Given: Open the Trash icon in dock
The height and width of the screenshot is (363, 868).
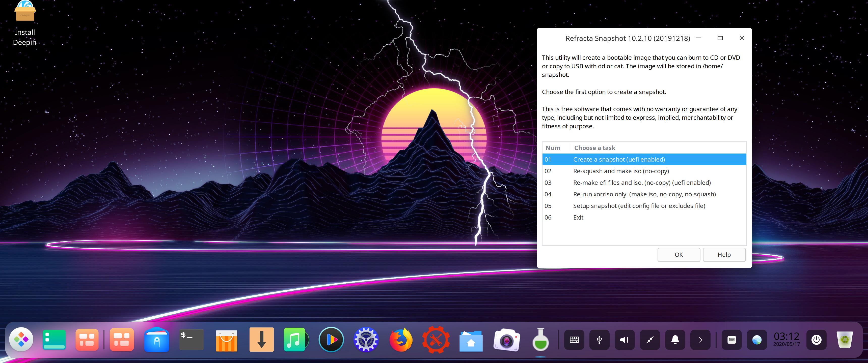Looking at the screenshot, I should (845, 339).
